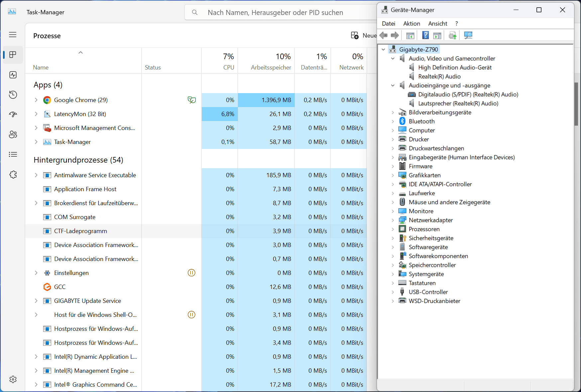581x392 pixels.
Task: Open the Ansicht menu in Geräte-Manager
Action: 437,23
